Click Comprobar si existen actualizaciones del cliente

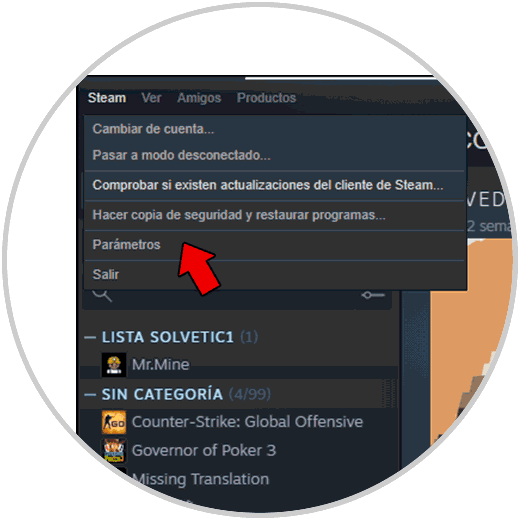pos(268,185)
